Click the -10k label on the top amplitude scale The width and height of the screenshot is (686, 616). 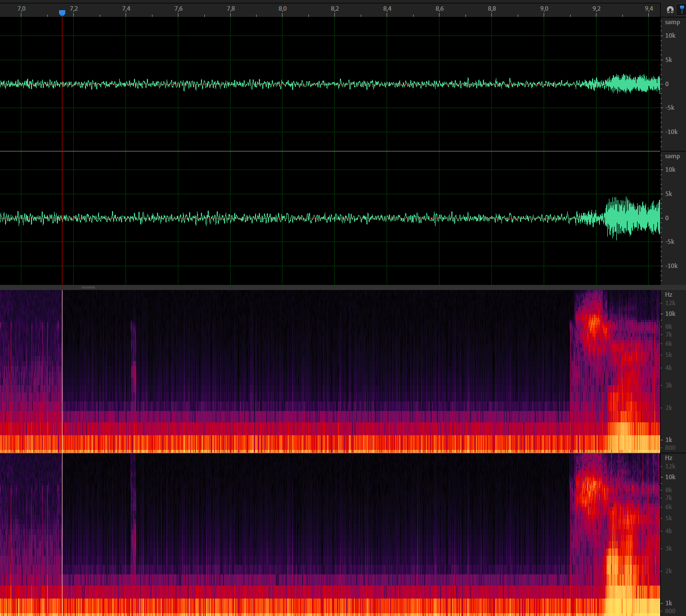click(x=671, y=132)
